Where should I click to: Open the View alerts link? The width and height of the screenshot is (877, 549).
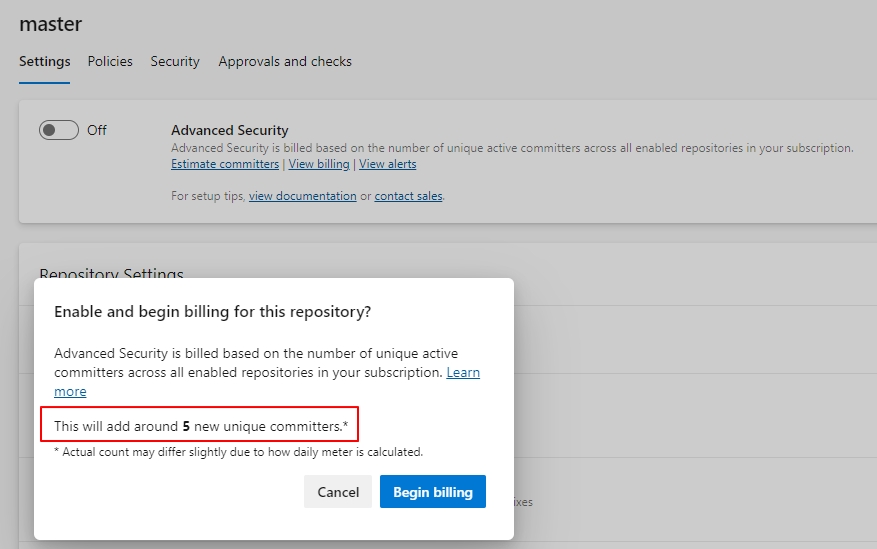[x=388, y=164]
